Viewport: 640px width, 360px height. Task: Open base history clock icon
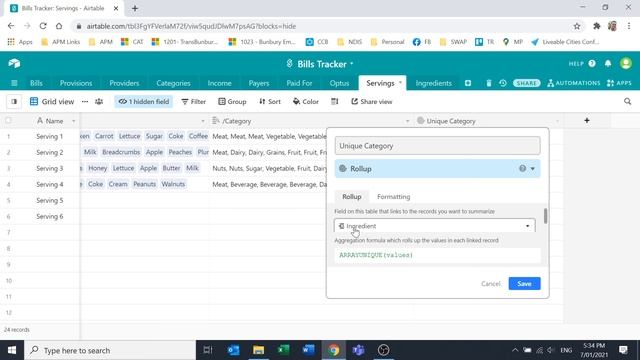click(503, 83)
